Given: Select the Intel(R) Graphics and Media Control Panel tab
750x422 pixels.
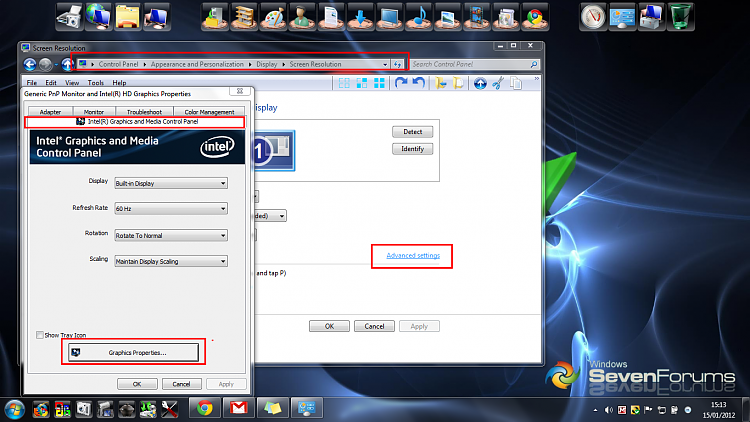Looking at the screenshot, I should click(135, 122).
